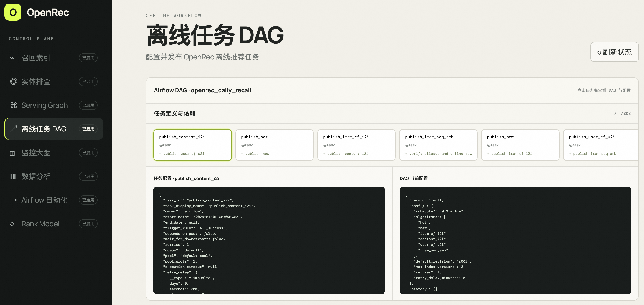Viewport: 644px width, 305px height.
Task: Select the publish_item_cf_i2i task card
Action: [x=356, y=145]
